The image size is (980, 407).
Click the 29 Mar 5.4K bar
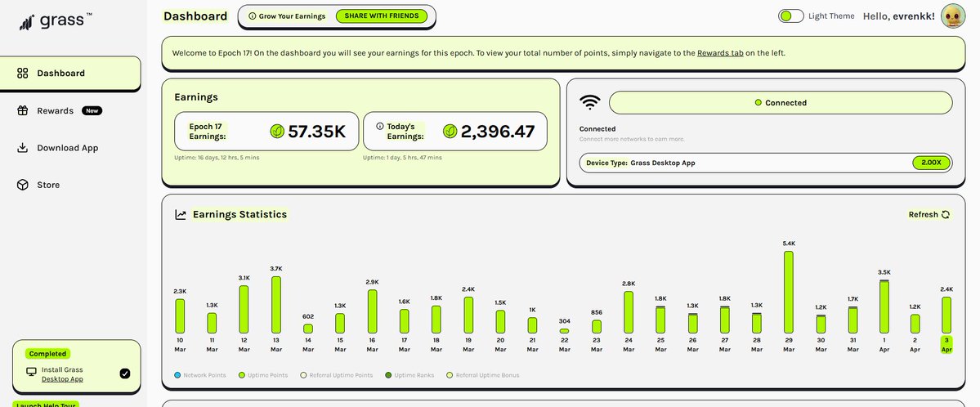(x=788, y=292)
